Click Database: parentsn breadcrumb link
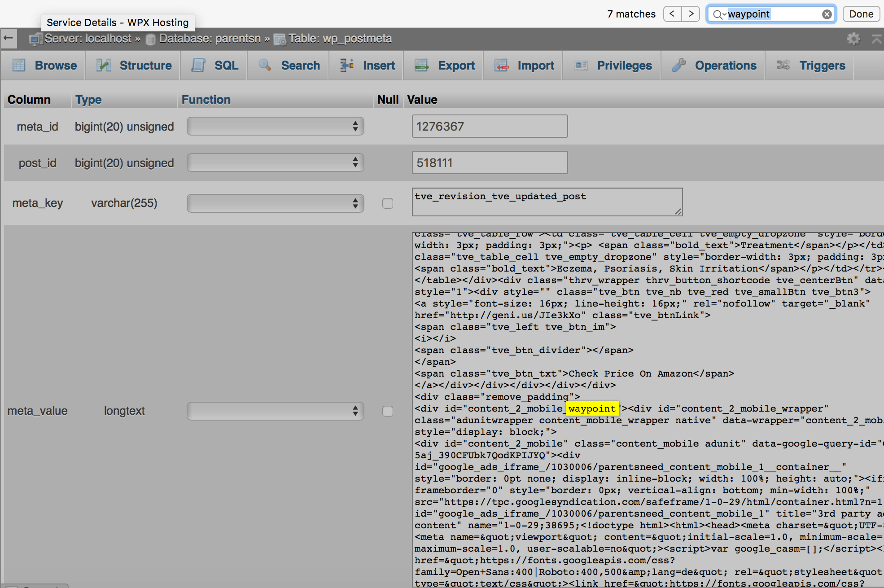This screenshot has width=884, height=588. tap(210, 39)
